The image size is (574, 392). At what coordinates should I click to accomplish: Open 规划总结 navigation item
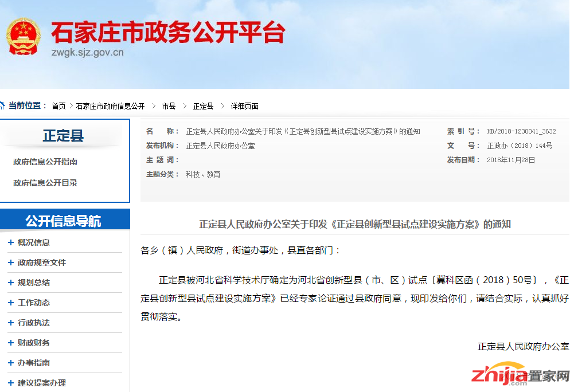tap(34, 283)
